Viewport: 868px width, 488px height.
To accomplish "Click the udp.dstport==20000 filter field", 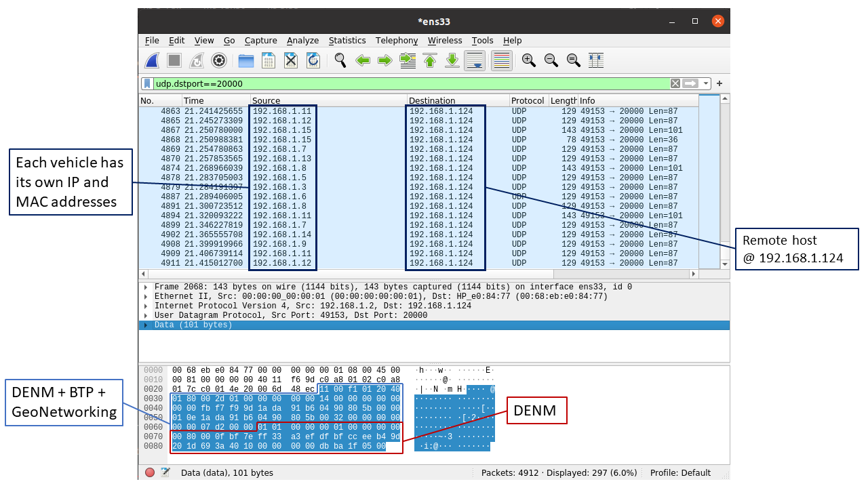I will click(x=411, y=83).
